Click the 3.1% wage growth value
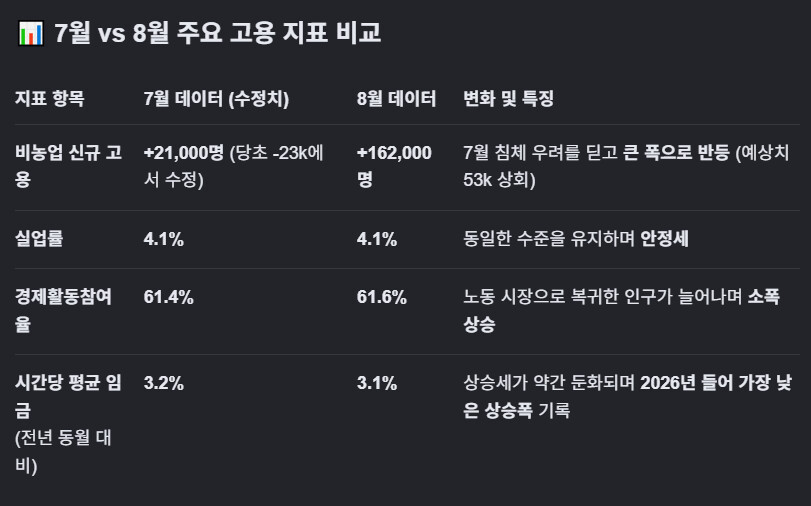Screen dimensions: 811x506 click(x=377, y=383)
